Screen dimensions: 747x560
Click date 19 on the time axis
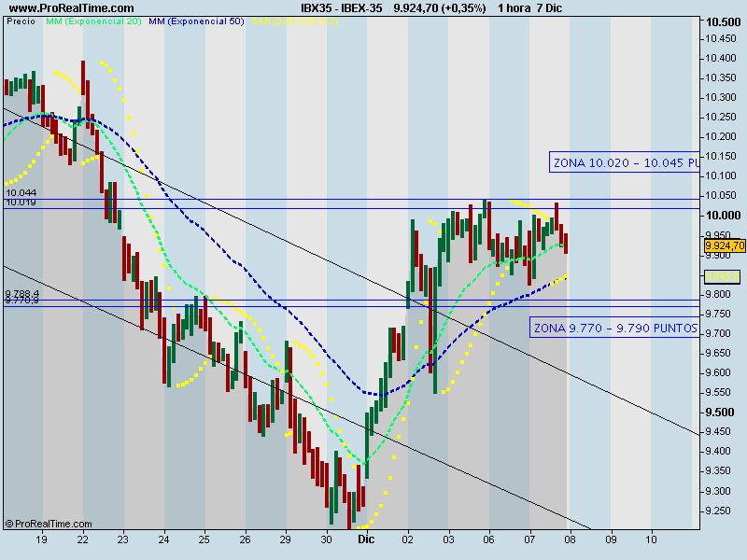pyautogui.click(x=41, y=539)
